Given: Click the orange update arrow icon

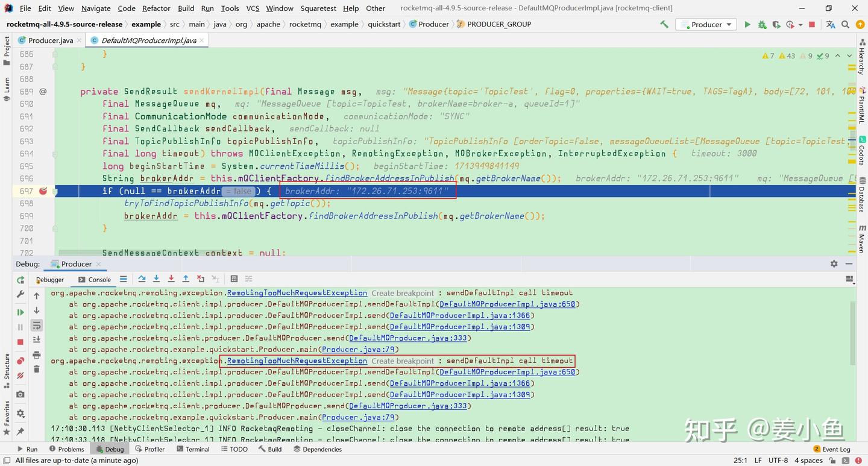Looking at the screenshot, I should tap(859, 25).
